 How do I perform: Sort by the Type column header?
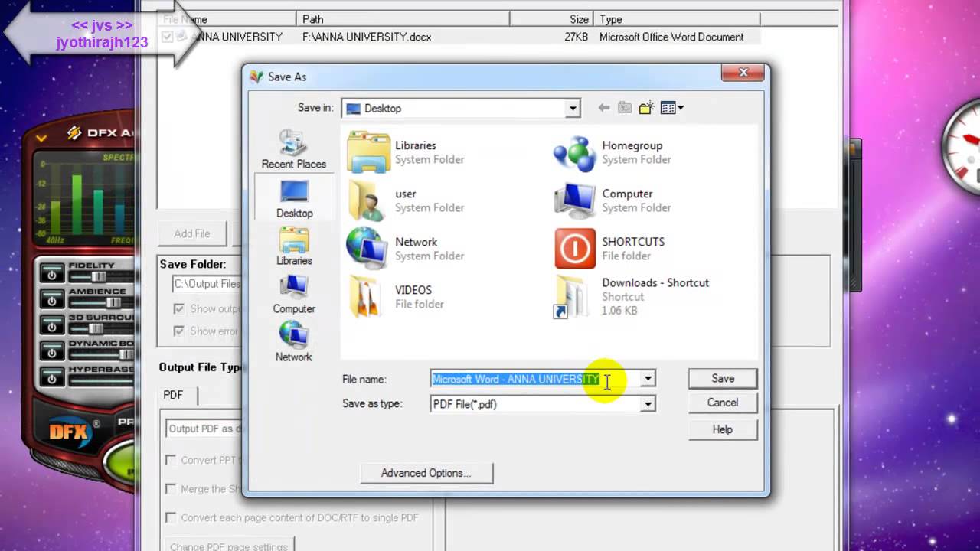pos(678,19)
